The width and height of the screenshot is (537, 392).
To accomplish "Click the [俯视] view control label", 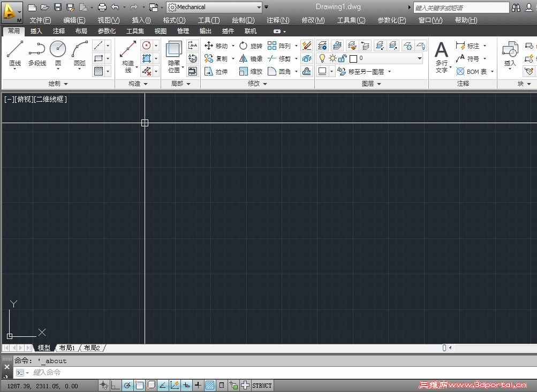I will pos(24,100).
